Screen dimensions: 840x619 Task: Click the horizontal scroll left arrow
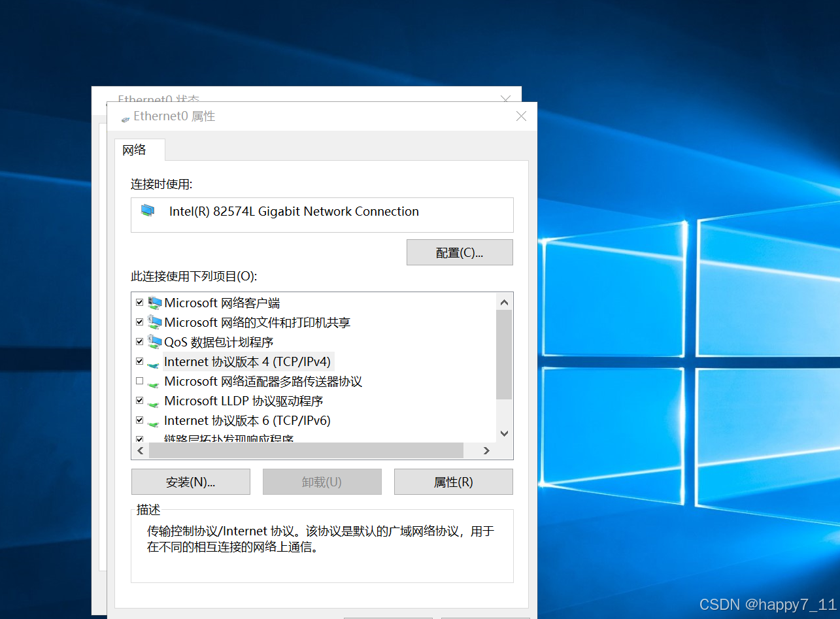point(141,450)
